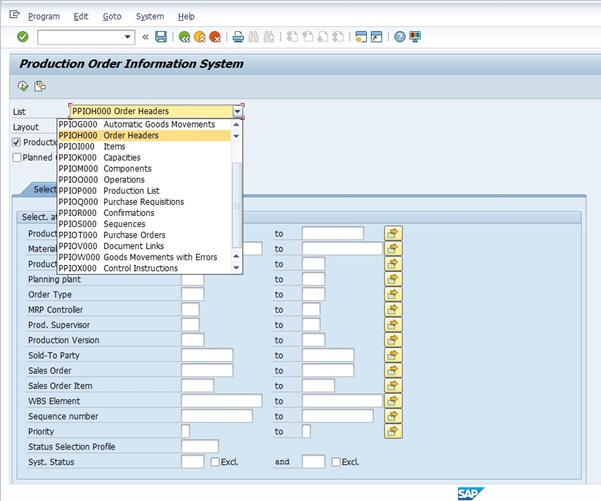Image resolution: width=601 pixels, height=501 pixels.
Task: Click the Last Page icon
Action: 338,37
